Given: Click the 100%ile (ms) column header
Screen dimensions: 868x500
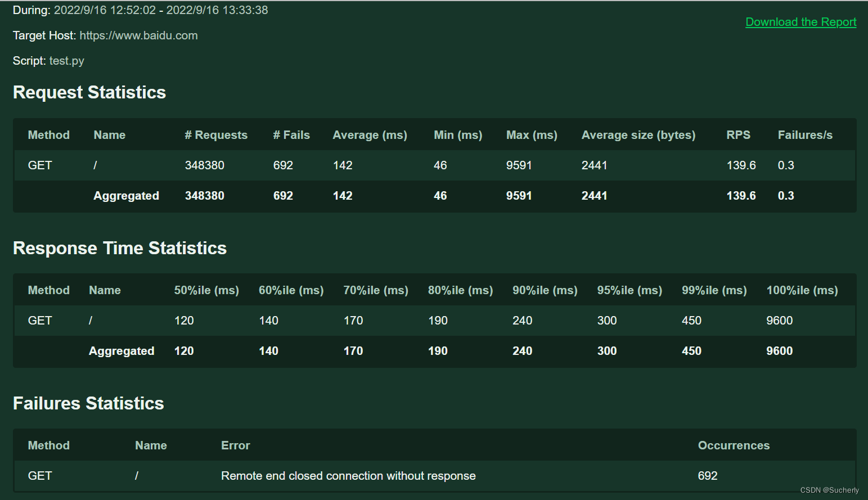Looking at the screenshot, I should pyautogui.click(x=802, y=290).
